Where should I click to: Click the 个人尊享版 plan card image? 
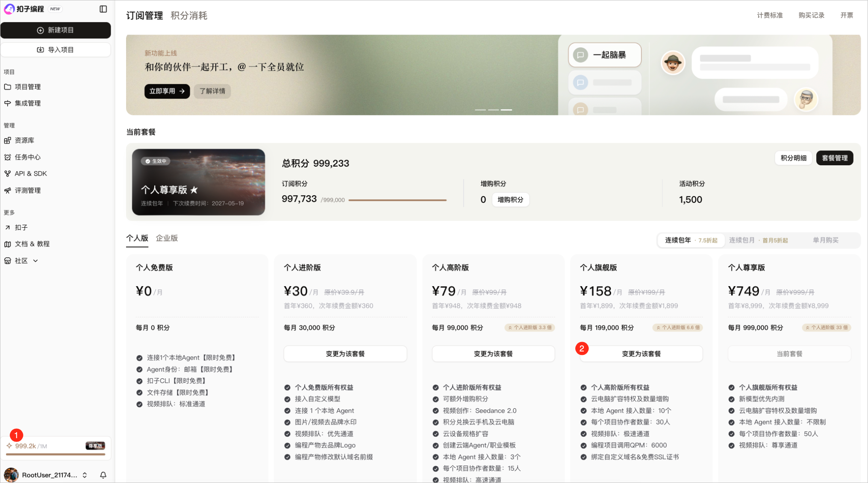198,182
